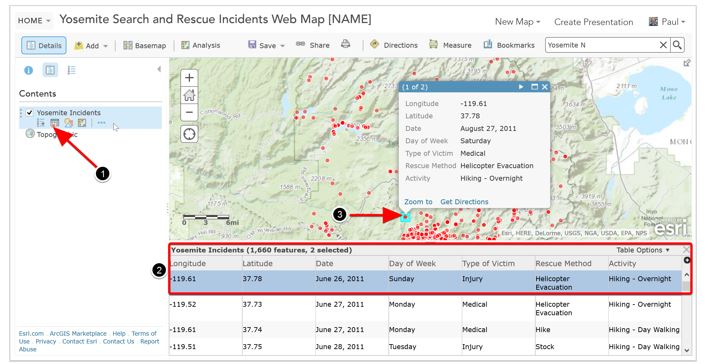
Task: Open Change Style icon for Yosemite Incidents
Action: [x=68, y=123]
